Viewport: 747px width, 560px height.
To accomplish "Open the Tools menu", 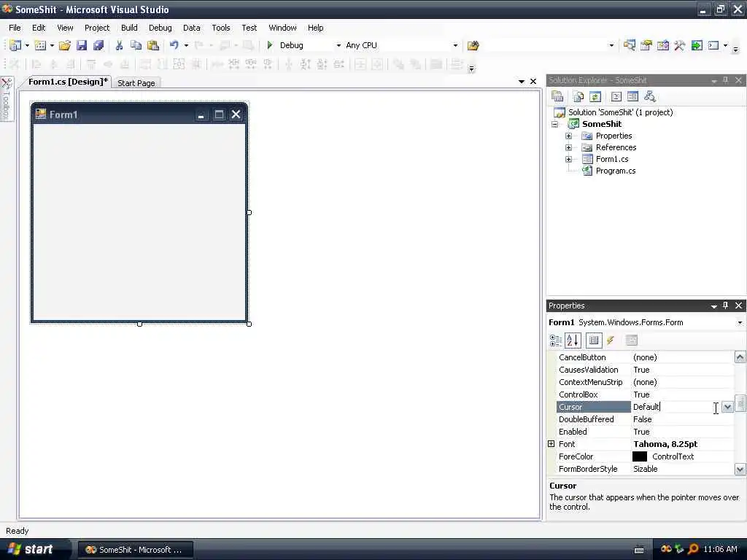I will click(221, 28).
